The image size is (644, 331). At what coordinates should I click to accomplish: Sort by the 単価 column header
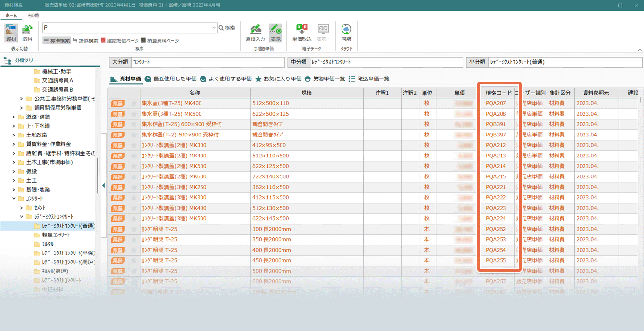tap(460, 93)
